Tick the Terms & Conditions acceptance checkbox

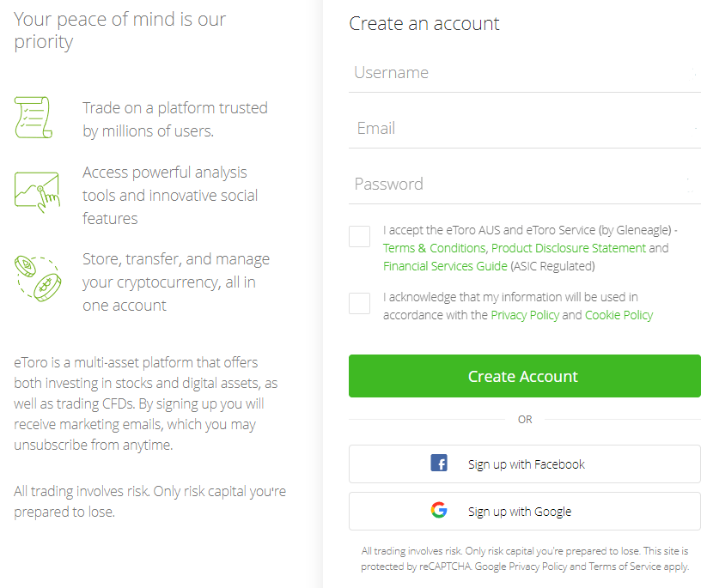coord(359,236)
